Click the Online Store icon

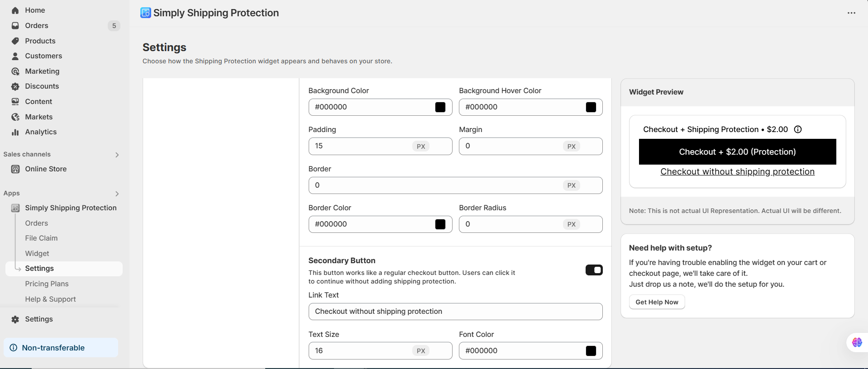point(15,169)
